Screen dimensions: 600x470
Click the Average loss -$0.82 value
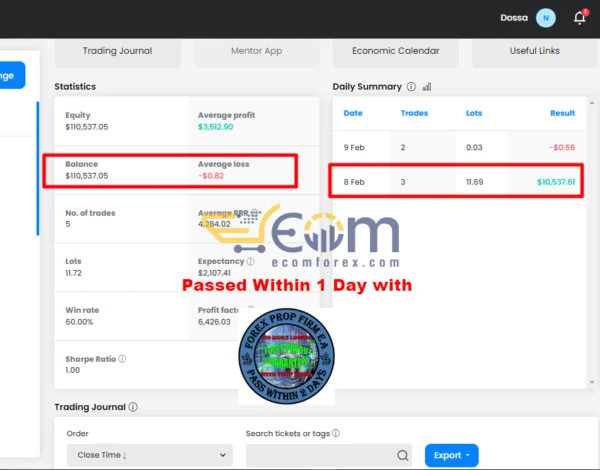point(211,176)
